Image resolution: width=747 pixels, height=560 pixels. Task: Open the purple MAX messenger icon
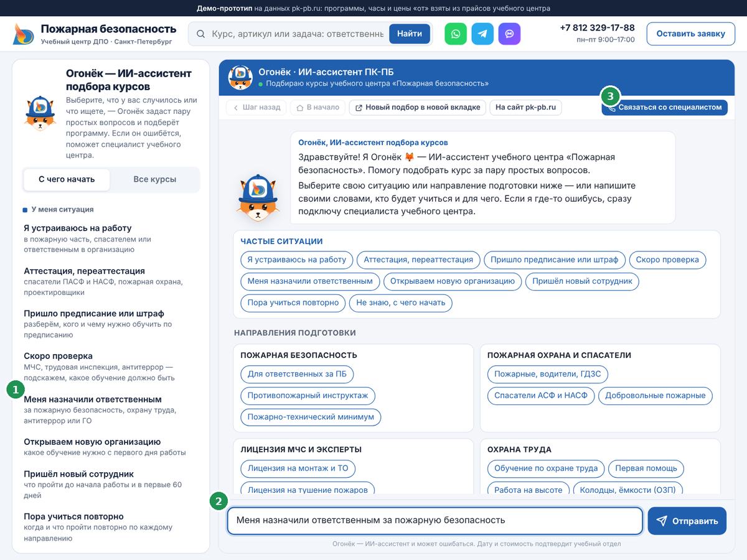coord(509,34)
